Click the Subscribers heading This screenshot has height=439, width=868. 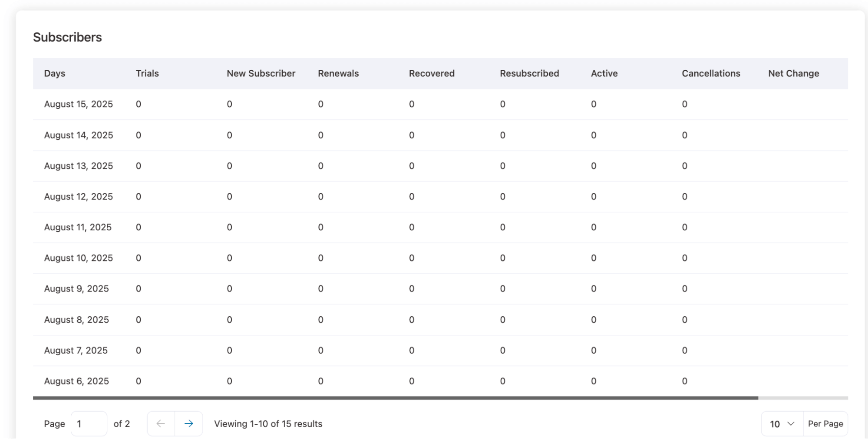(68, 37)
